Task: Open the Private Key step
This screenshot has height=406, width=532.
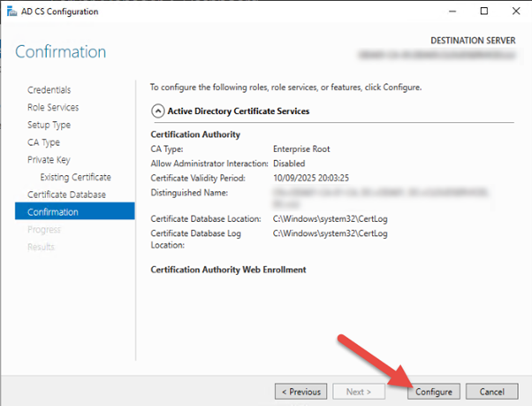Action: (49, 159)
